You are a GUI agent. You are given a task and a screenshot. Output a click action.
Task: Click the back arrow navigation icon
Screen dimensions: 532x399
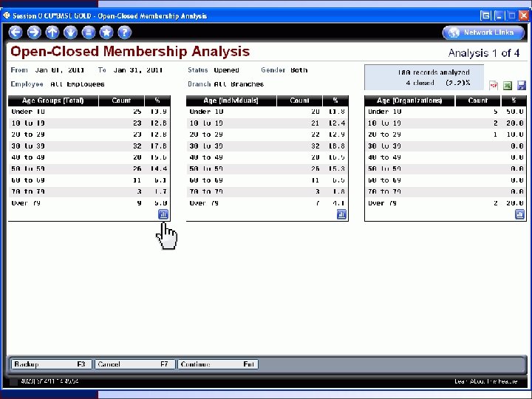(16, 33)
